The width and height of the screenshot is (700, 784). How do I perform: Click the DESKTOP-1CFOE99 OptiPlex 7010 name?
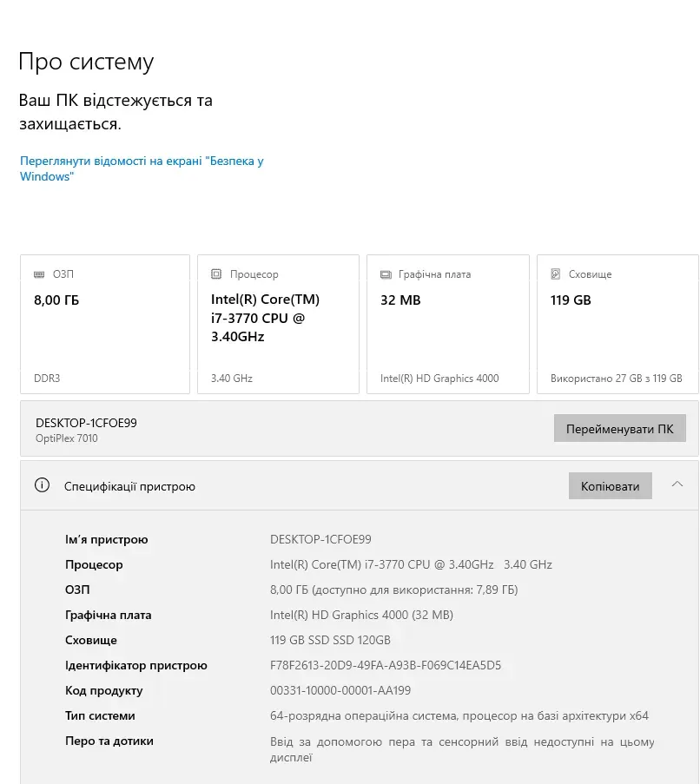(x=86, y=429)
